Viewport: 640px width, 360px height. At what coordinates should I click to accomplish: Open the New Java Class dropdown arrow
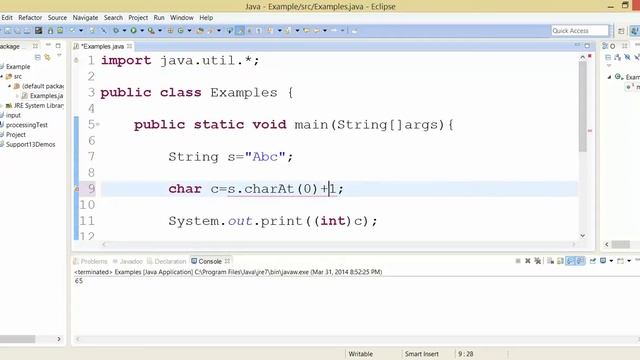pyautogui.click(x=189, y=31)
